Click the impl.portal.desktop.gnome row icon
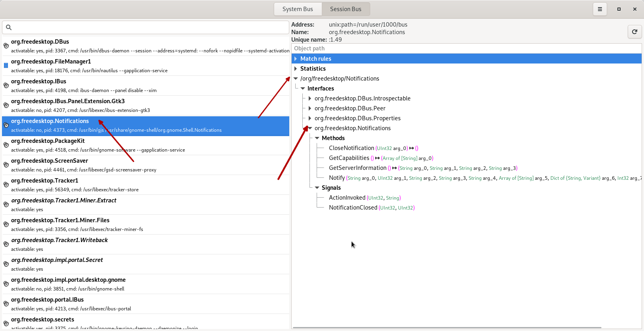This screenshot has width=644, height=331. (6, 284)
